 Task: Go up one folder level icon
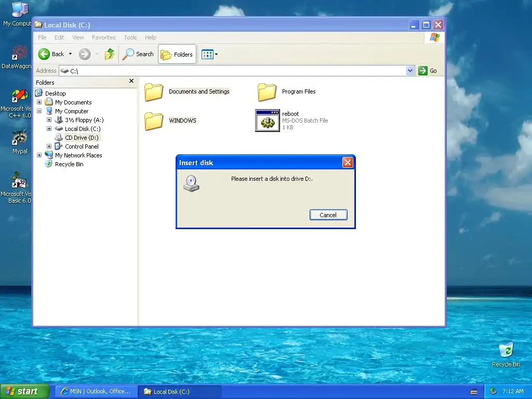coord(110,54)
